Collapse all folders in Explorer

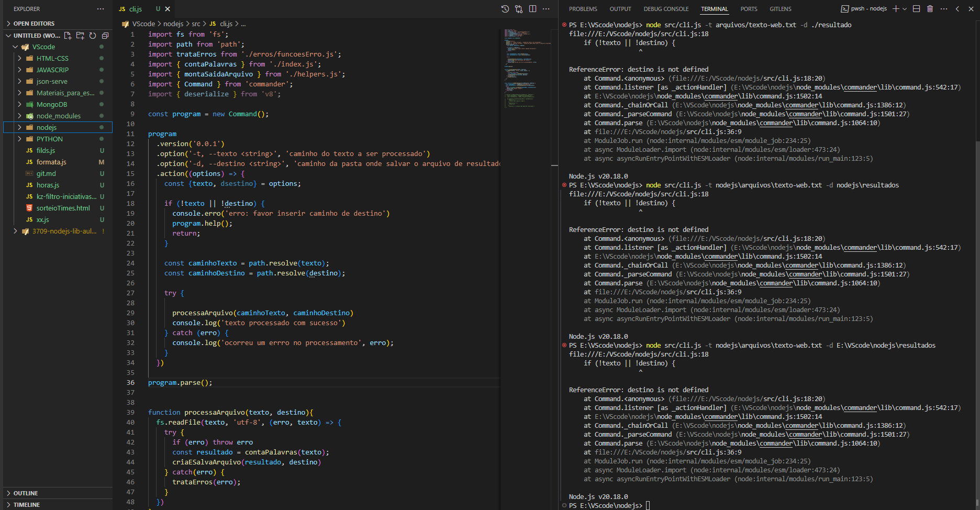105,36
